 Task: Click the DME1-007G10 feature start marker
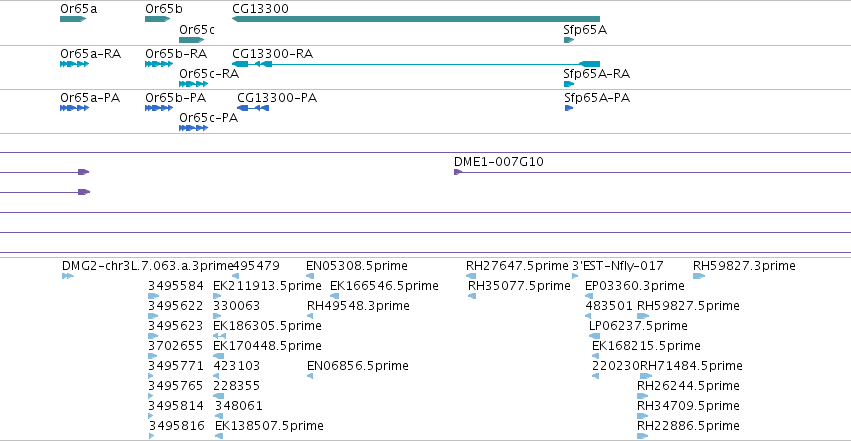point(458,172)
